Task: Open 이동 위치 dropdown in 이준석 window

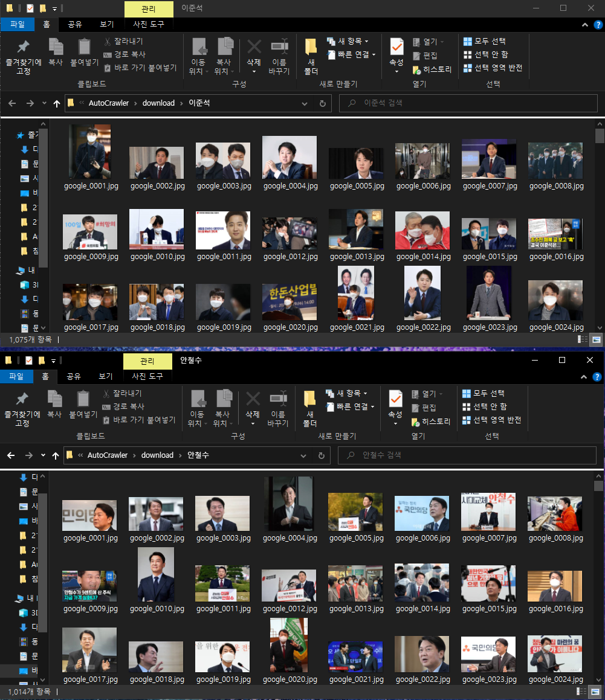Action: [x=198, y=57]
